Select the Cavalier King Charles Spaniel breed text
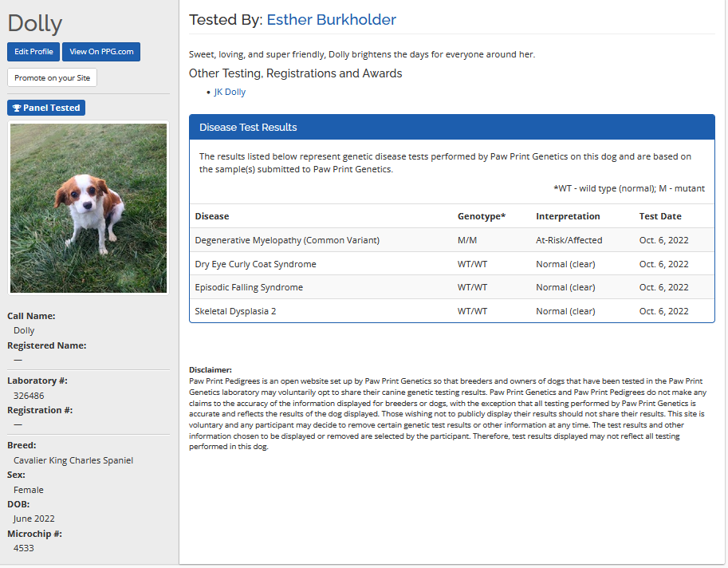The width and height of the screenshot is (728, 568). [73, 460]
